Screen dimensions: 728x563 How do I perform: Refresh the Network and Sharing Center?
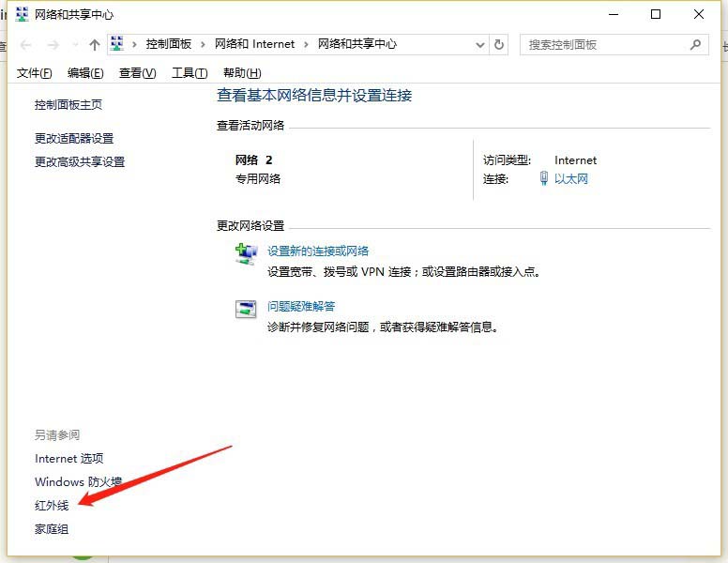(499, 45)
